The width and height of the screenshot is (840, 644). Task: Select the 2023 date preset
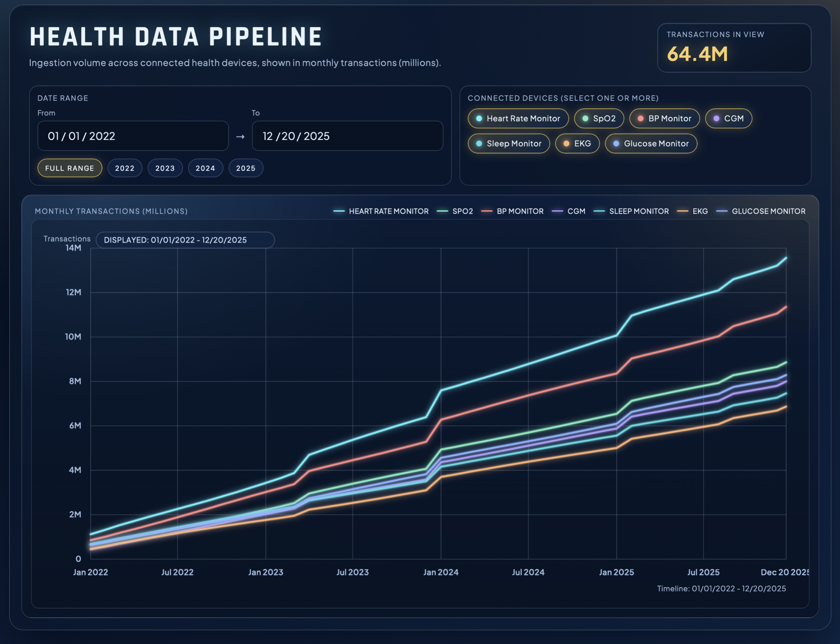coord(165,168)
